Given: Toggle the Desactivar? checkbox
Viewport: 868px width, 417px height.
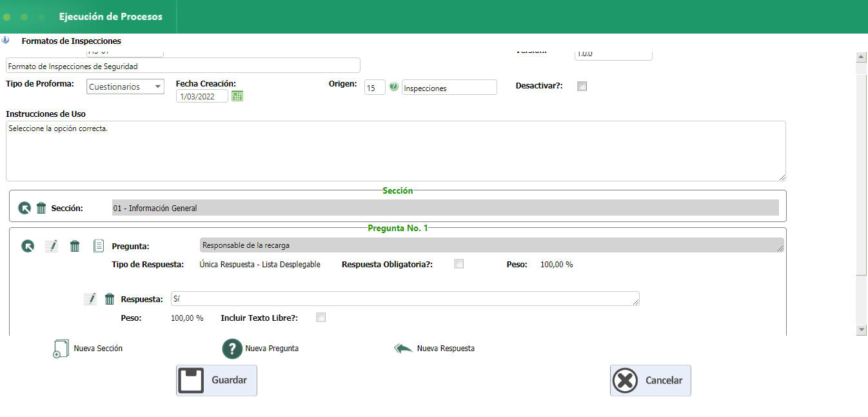Looking at the screenshot, I should click(x=582, y=86).
